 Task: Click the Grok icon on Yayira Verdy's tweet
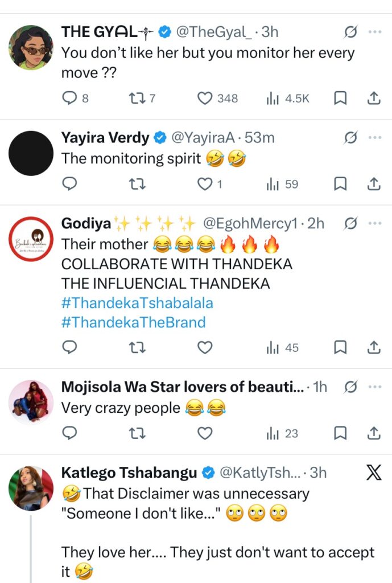tap(351, 138)
